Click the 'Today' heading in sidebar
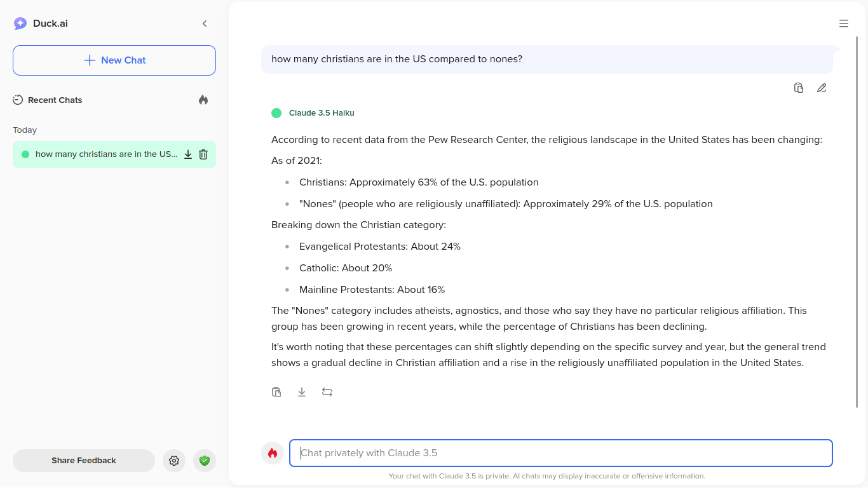 click(x=25, y=130)
